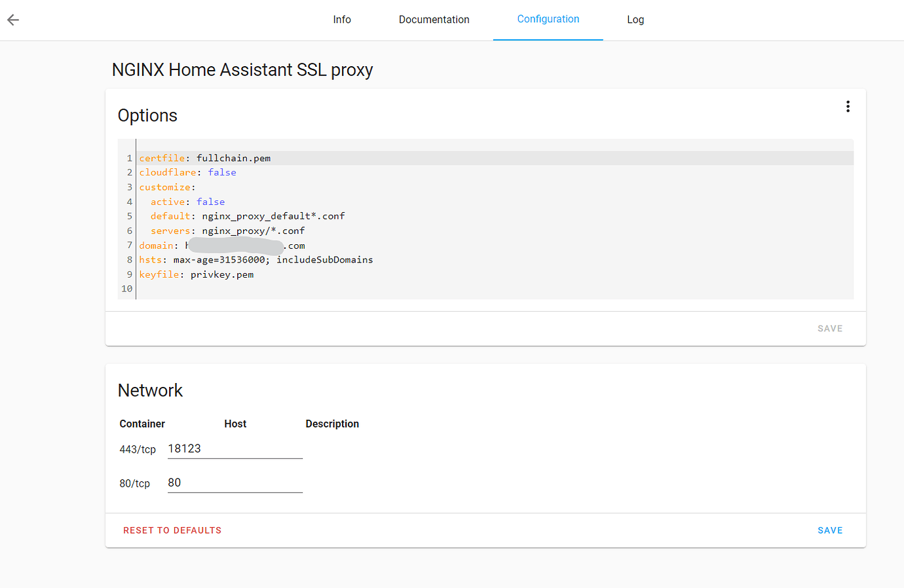Select the customize active false line
Screen dimensions: 904x588
point(210,202)
